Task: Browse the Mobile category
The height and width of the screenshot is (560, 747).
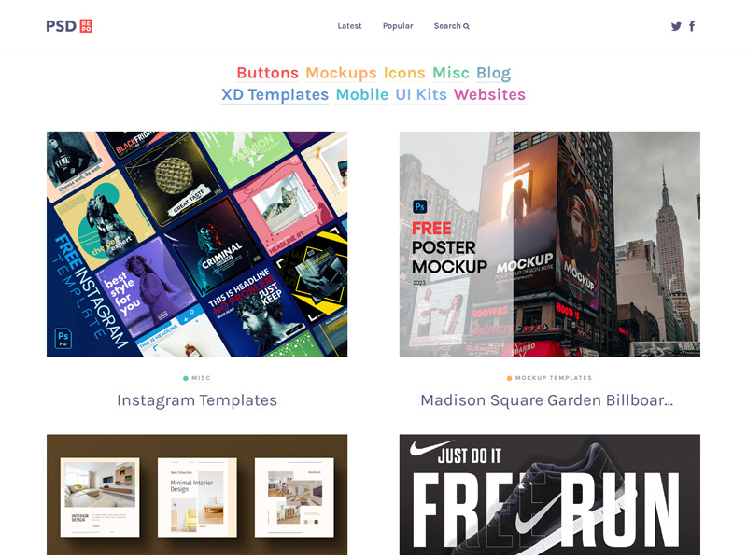Action: [362, 95]
